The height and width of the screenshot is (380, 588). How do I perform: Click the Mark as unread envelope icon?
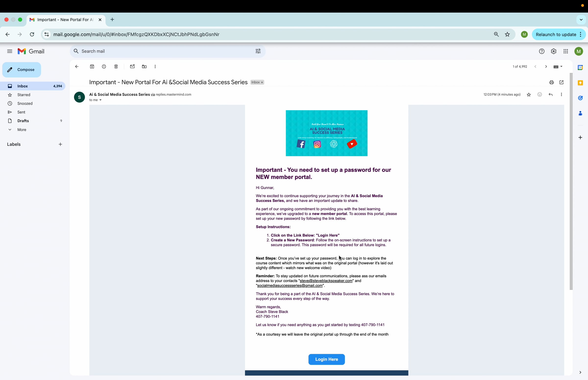pyautogui.click(x=132, y=67)
